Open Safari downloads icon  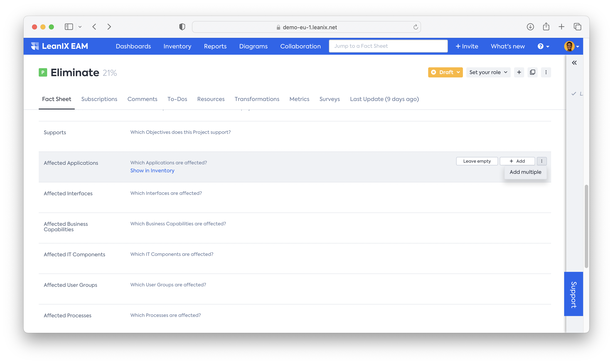[530, 27]
